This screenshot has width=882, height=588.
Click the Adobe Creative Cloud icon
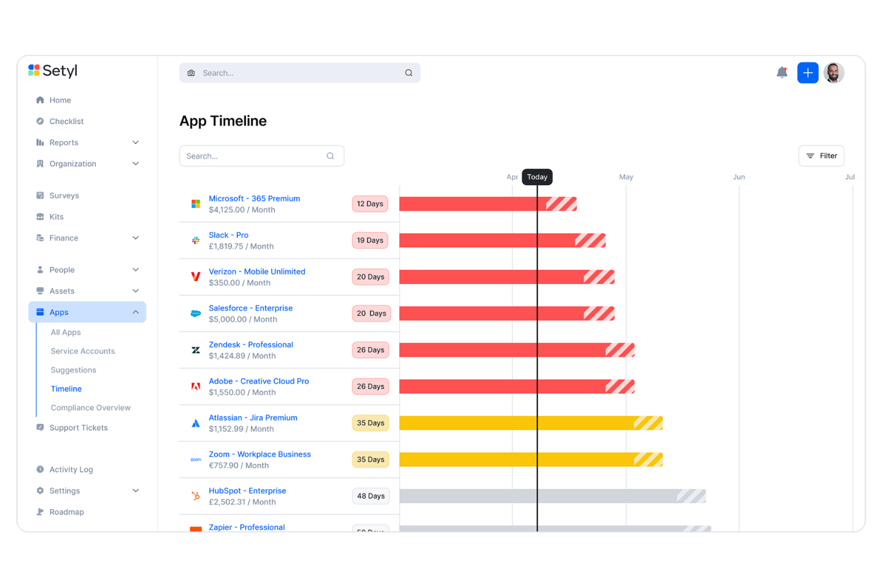click(195, 386)
